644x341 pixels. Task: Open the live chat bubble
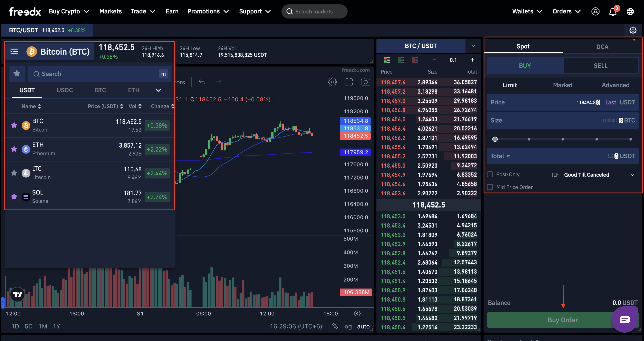(625, 319)
